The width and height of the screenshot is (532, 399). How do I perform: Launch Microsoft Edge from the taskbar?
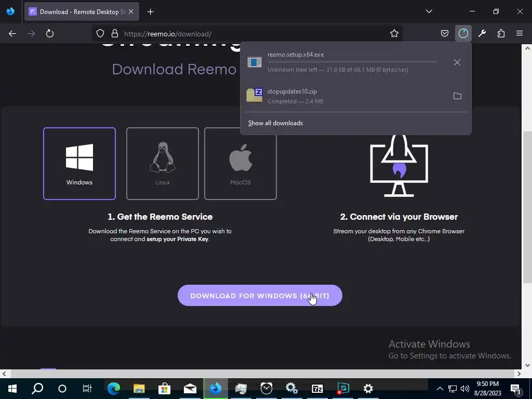click(114, 389)
